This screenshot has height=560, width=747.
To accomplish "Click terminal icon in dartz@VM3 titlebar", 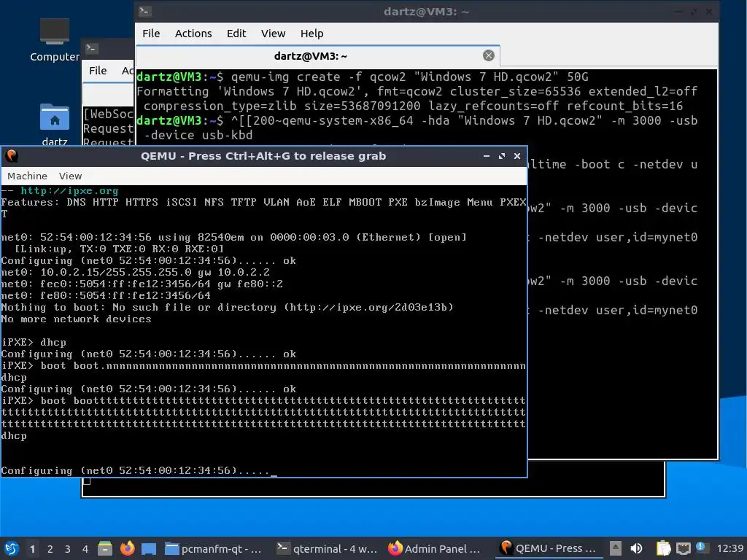I will click(145, 11).
